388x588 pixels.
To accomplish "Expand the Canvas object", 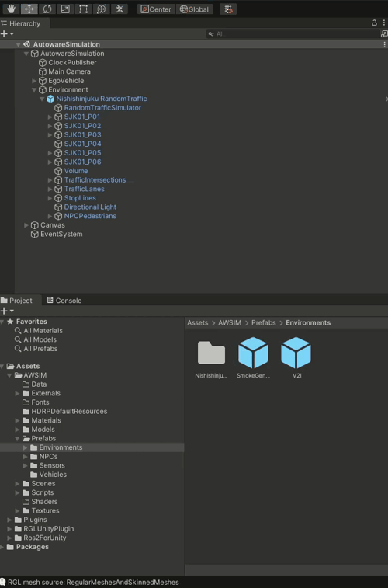I will pyautogui.click(x=26, y=225).
